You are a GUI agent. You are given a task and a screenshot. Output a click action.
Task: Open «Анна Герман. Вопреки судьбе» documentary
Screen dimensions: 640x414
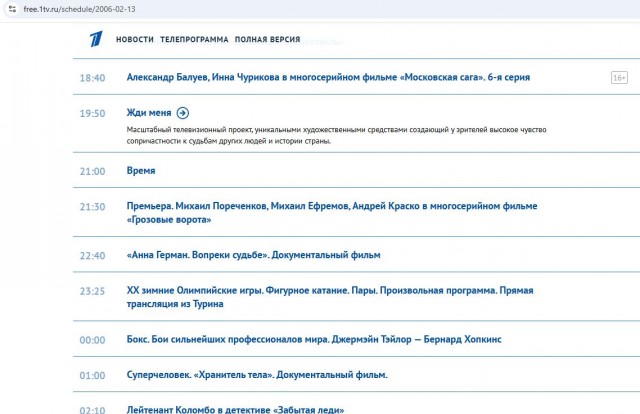(x=254, y=255)
